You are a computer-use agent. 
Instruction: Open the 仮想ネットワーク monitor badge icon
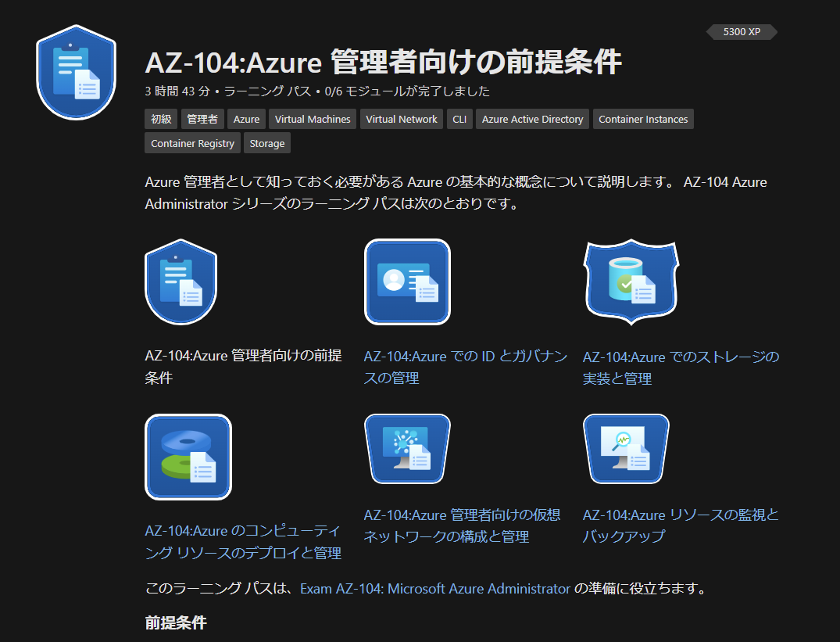coord(407,449)
